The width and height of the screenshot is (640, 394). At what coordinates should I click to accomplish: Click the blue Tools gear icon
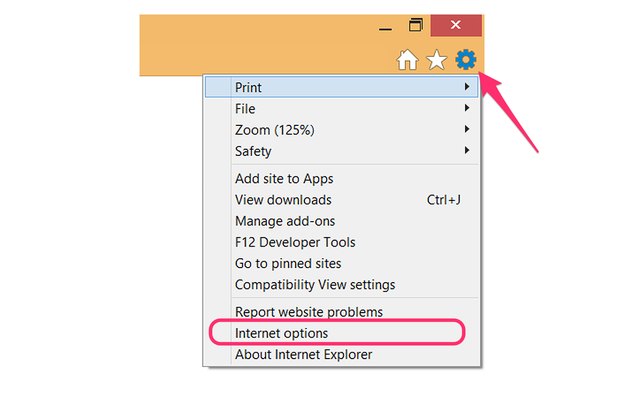click(466, 60)
